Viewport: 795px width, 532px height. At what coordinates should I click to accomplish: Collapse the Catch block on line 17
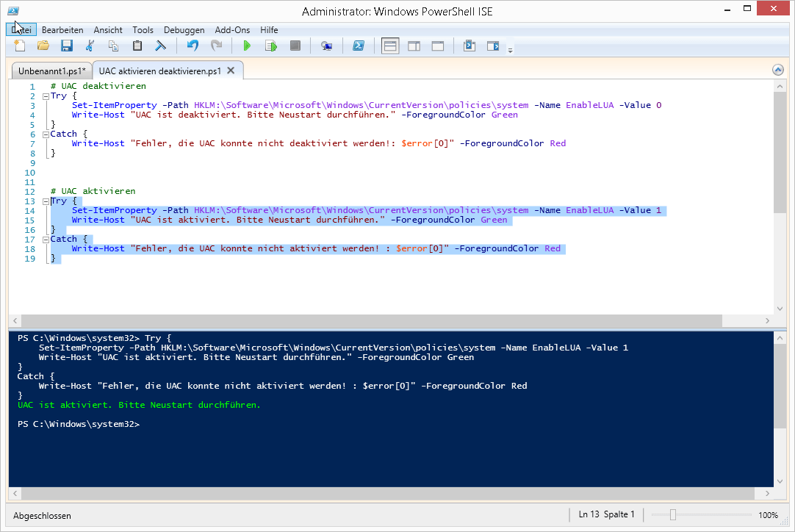click(45, 240)
